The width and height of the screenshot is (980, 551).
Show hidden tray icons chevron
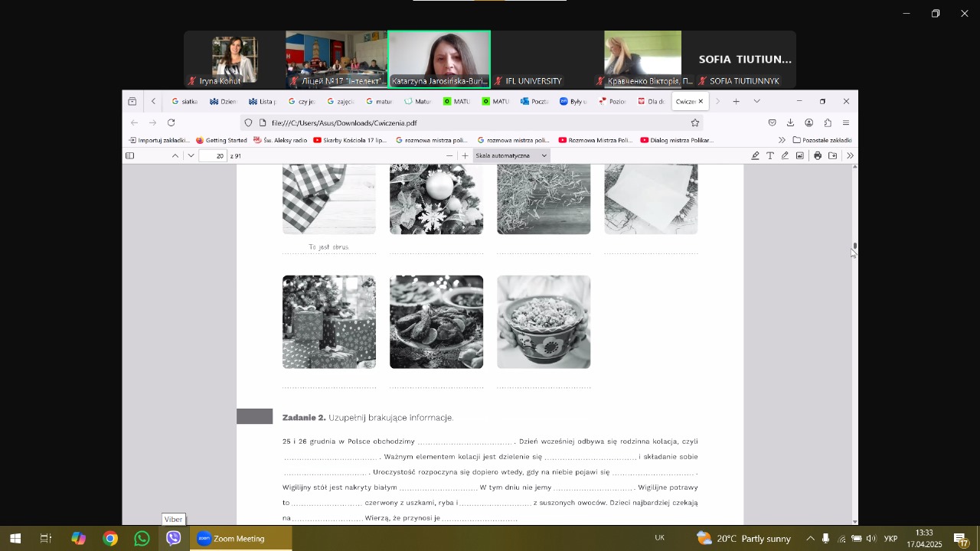point(810,538)
